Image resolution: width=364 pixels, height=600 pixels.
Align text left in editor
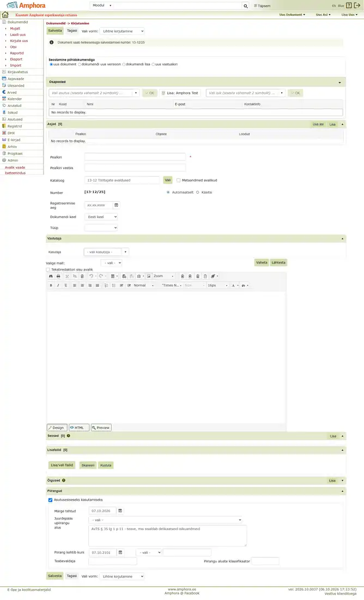pyautogui.click(x=75, y=285)
